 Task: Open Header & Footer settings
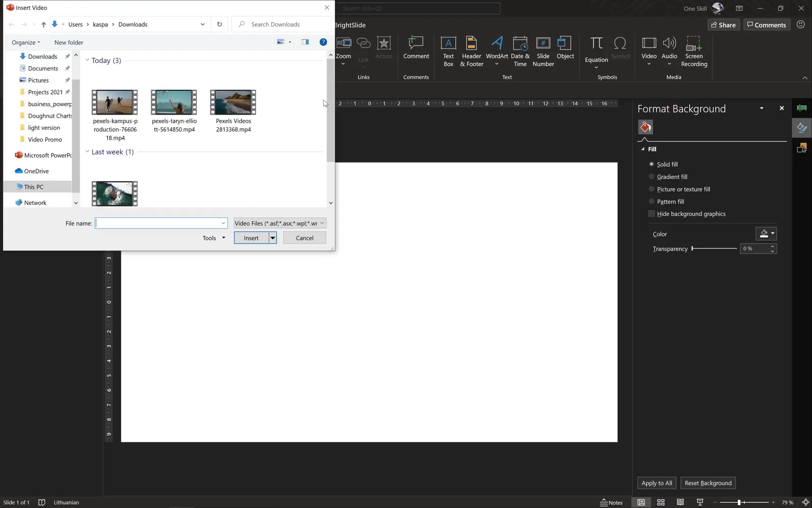click(x=471, y=51)
